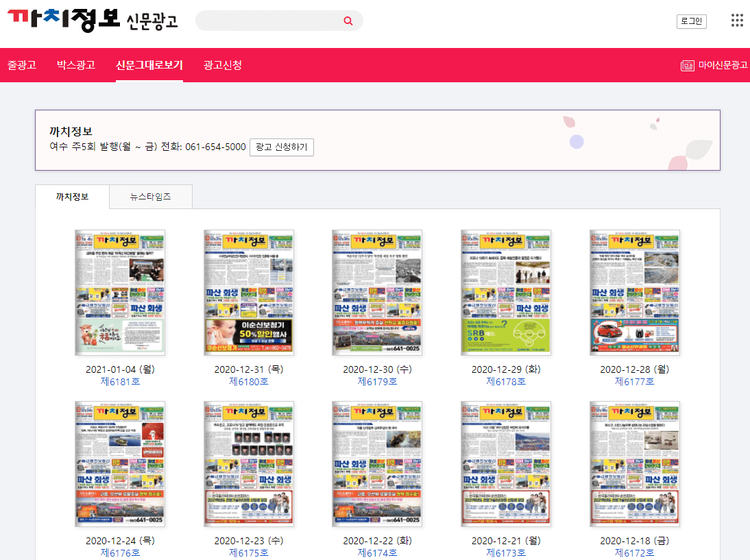Open the 2020-12-23 newspaper thumbnail
This screenshot has height=560, width=750.
point(249,464)
